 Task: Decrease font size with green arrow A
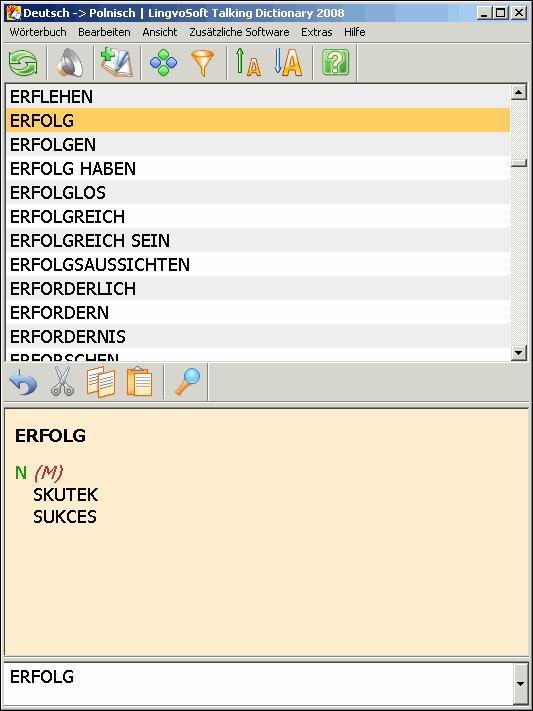point(248,63)
